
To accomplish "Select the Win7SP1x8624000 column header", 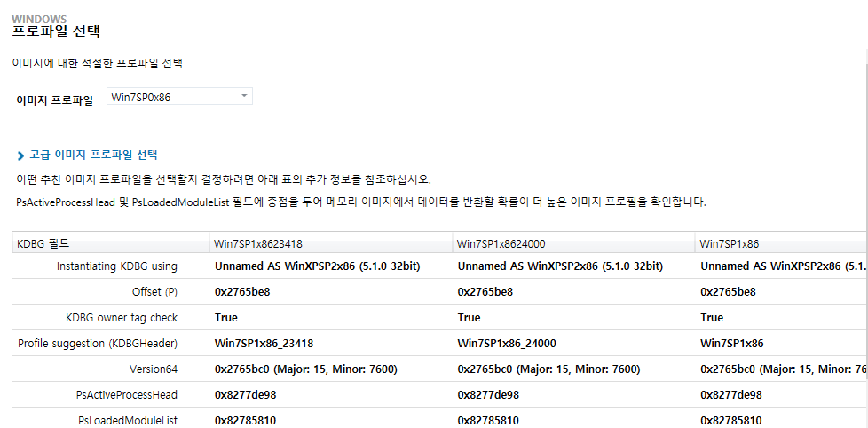I will 573,243.
